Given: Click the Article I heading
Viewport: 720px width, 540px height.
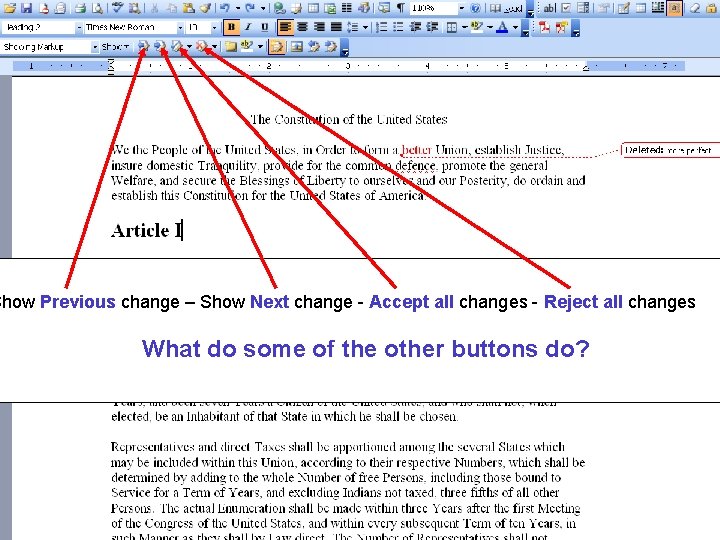Looking at the screenshot, I should [146, 231].
